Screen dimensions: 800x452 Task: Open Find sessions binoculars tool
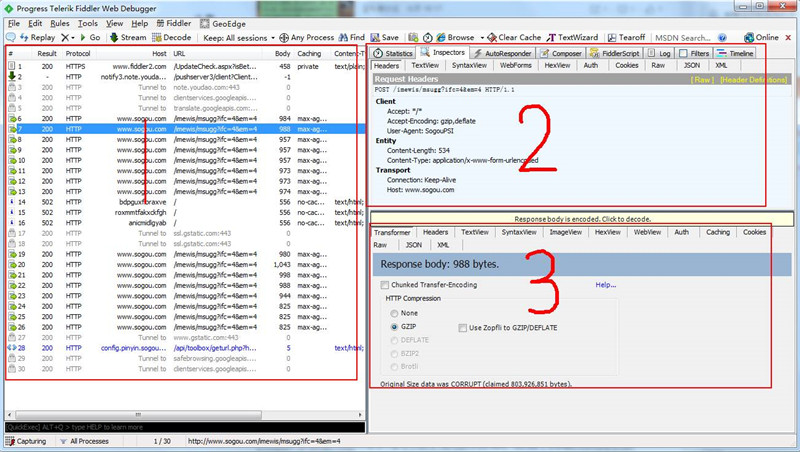[352, 37]
